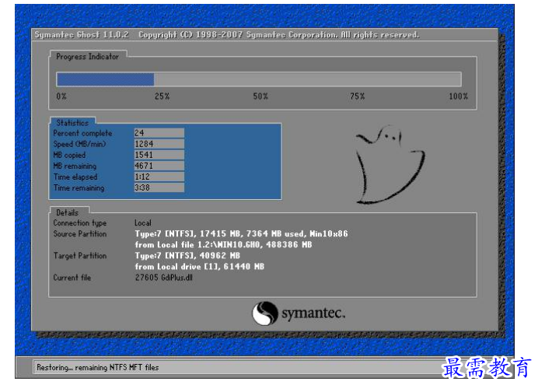Click status bar 'Restoring... remaining NTFS MFT files'

click(98, 368)
